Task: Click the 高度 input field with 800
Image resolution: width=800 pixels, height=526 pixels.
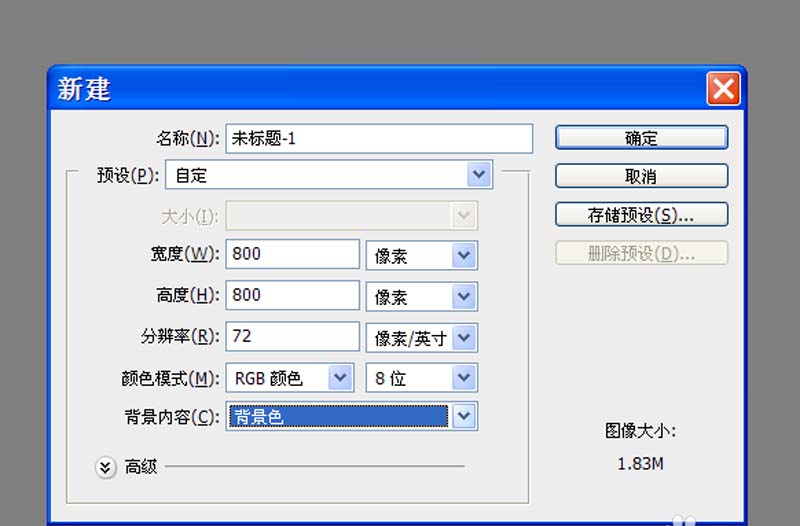Action: 292,295
